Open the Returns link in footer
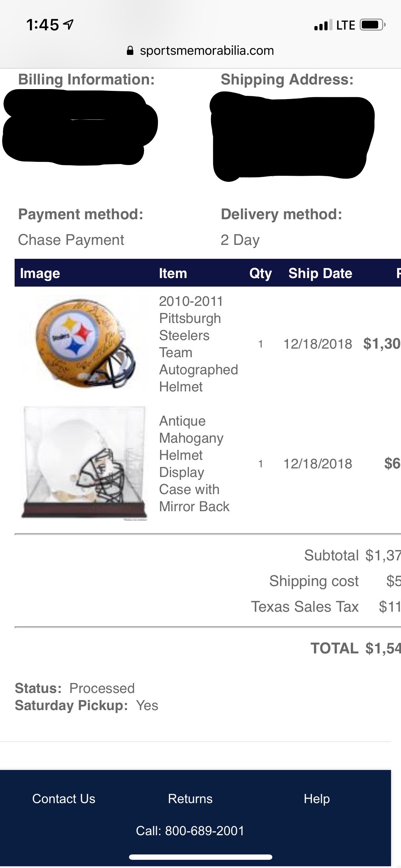Screen dimensions: 401x868 point(190,799)
